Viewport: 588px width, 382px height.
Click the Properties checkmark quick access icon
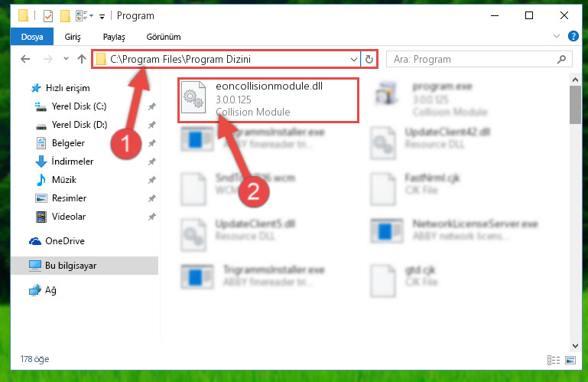[48, 16]
